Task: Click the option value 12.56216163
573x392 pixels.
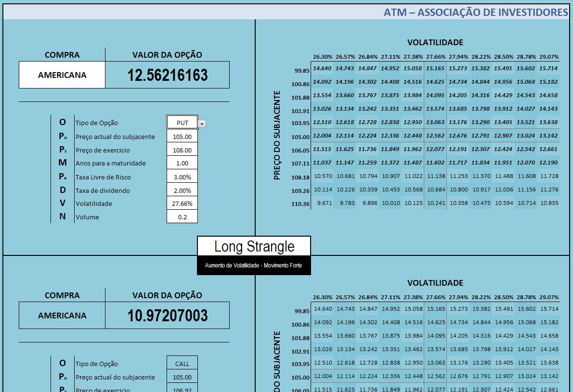Action: (x=167, y=75)
